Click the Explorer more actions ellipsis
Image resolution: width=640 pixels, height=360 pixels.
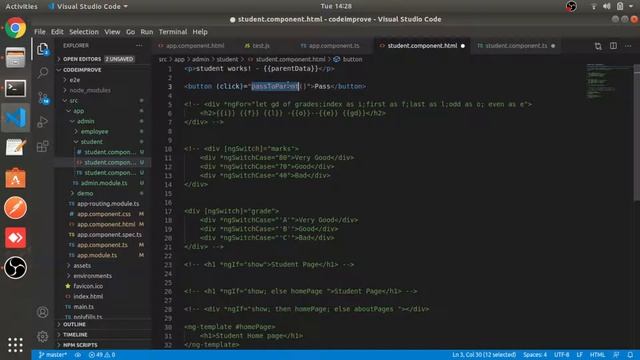[139, 45]
